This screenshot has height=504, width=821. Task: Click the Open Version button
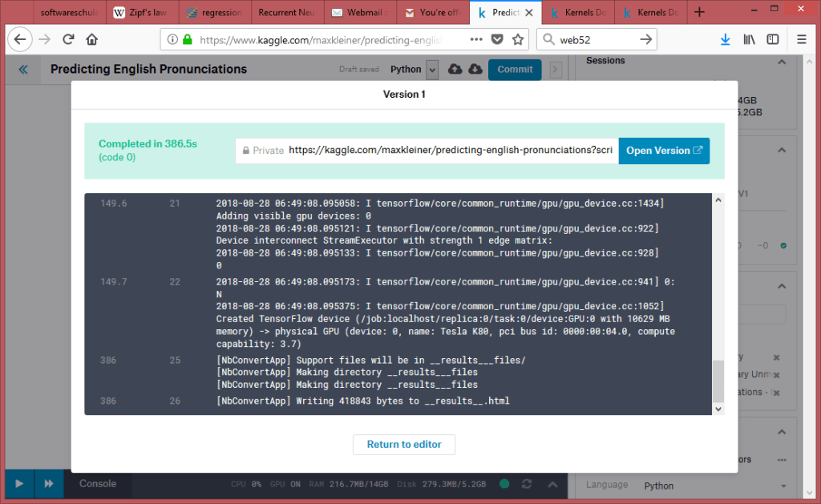pyautogui.click(x=664, y=151)
